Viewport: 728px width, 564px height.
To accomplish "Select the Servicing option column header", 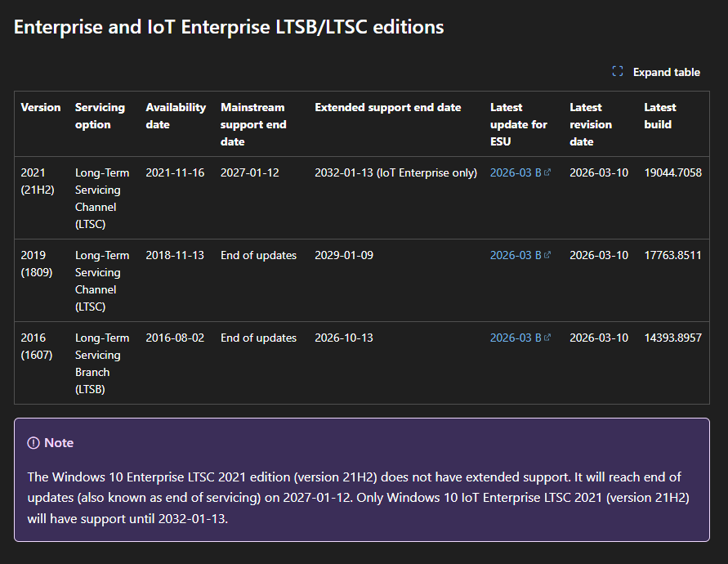I will coord(100,116).
